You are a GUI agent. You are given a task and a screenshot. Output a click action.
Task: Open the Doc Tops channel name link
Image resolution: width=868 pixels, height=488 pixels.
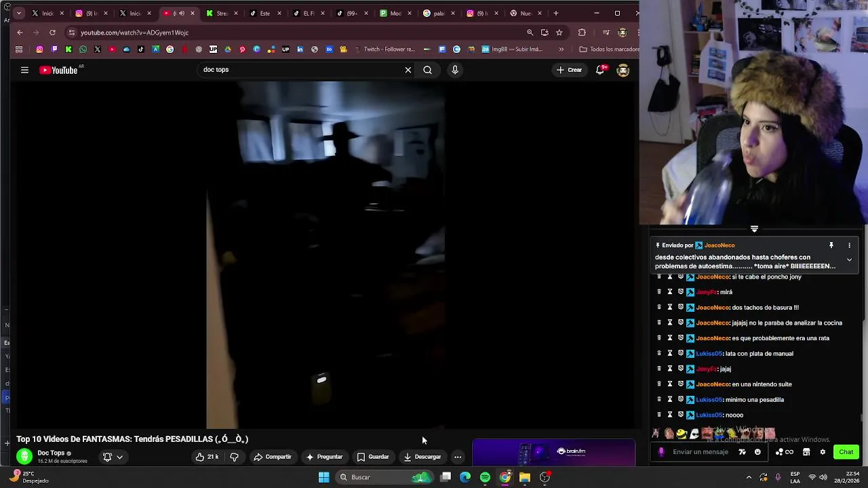pyautogui.click(x=51, y=453)
